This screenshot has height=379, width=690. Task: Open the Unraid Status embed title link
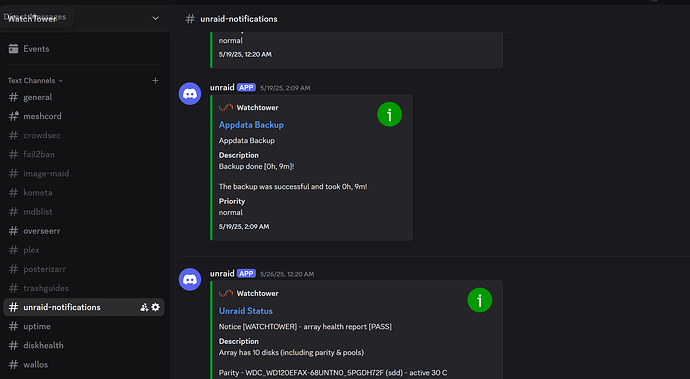pos(246,311)
